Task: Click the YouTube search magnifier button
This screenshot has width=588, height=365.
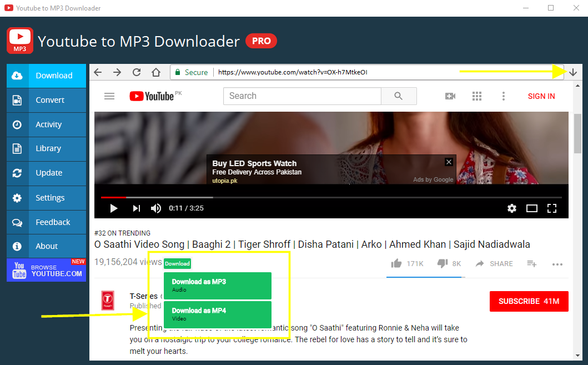Action: tap(398, 96)
